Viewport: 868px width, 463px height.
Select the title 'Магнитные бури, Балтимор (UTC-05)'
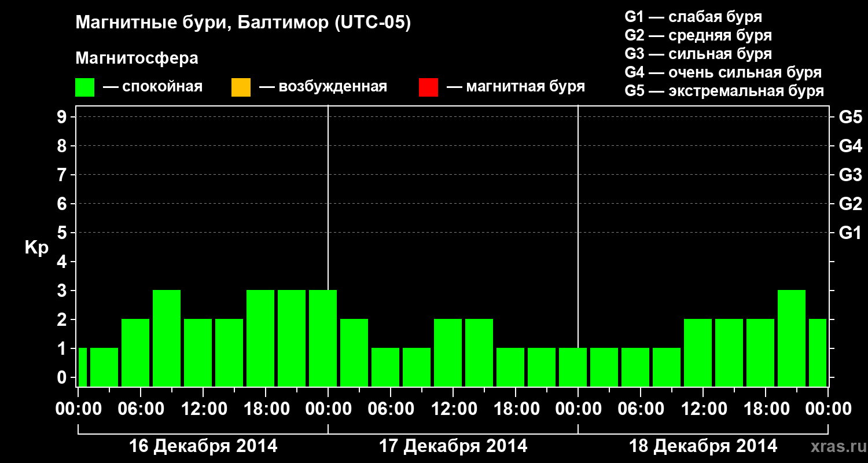(x=243, y=23)
